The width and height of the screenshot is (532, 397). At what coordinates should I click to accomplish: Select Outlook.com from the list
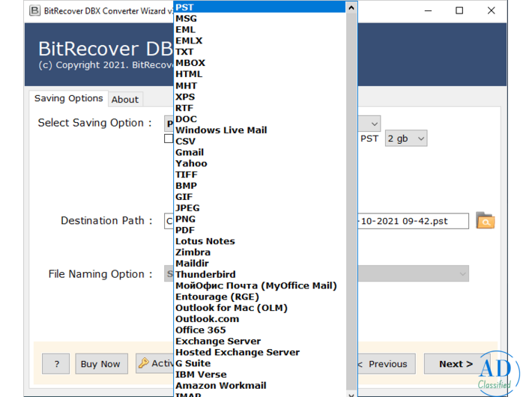pos(260,319)
